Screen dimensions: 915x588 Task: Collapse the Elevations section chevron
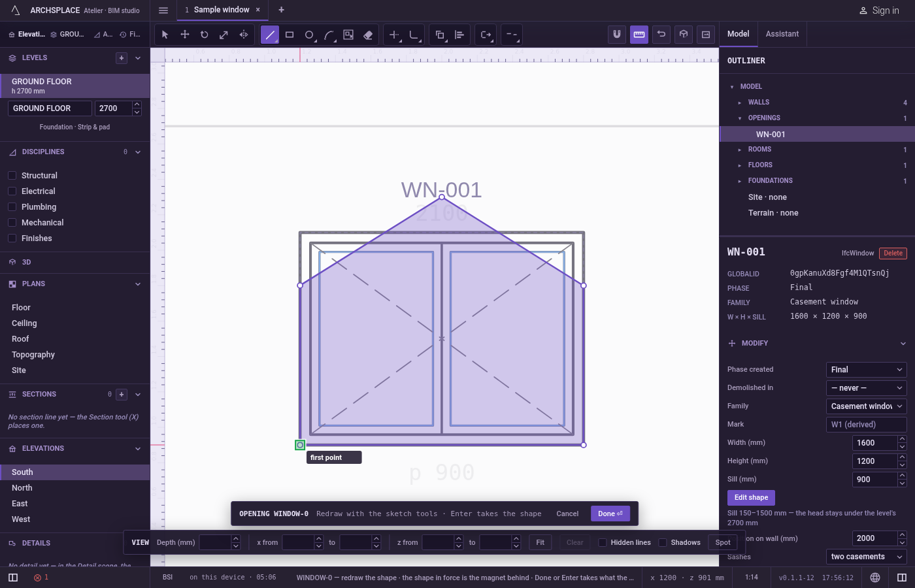[138, 449]
